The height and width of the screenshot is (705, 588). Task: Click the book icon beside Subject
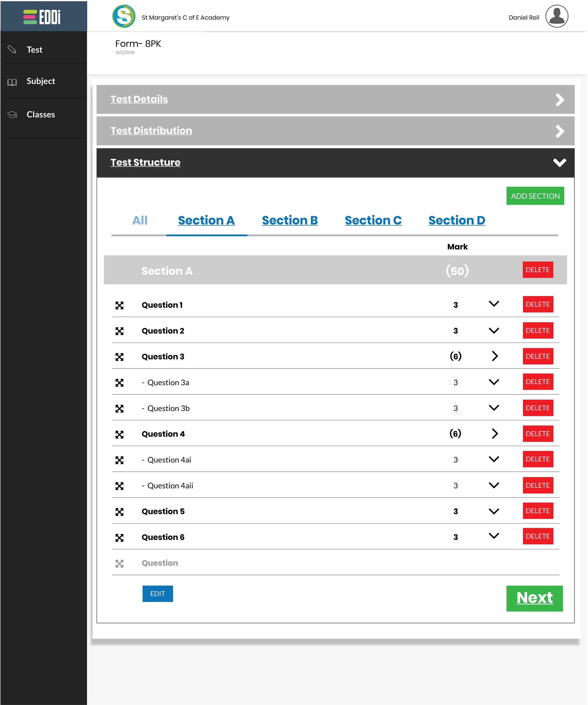[12, 82]
